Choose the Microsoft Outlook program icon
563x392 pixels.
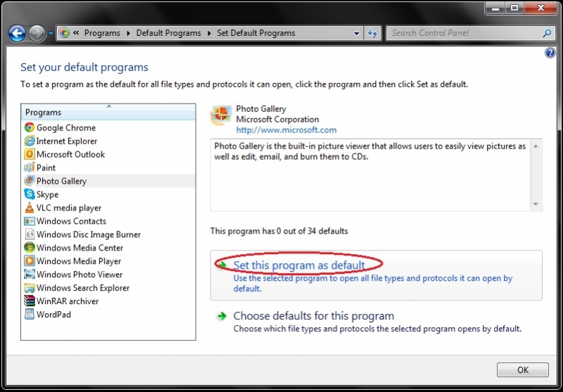[x=30, y=155]
